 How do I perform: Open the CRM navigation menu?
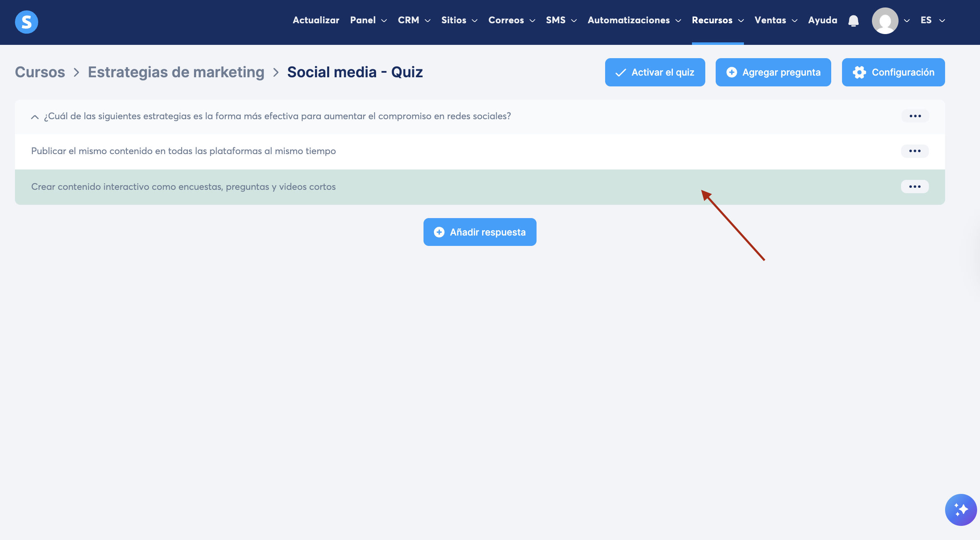coord(414,20)
